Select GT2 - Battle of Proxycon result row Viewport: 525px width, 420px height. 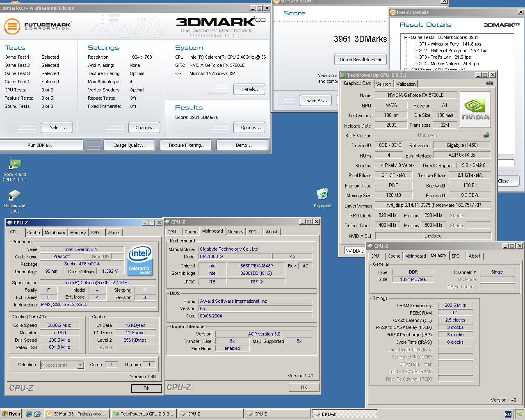coord(453,50)
